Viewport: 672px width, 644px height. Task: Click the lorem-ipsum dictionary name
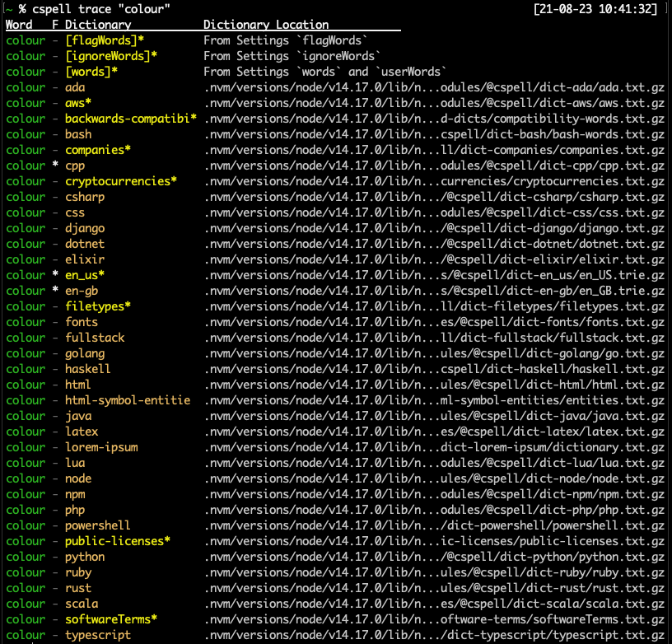click(x=101, y=447)
